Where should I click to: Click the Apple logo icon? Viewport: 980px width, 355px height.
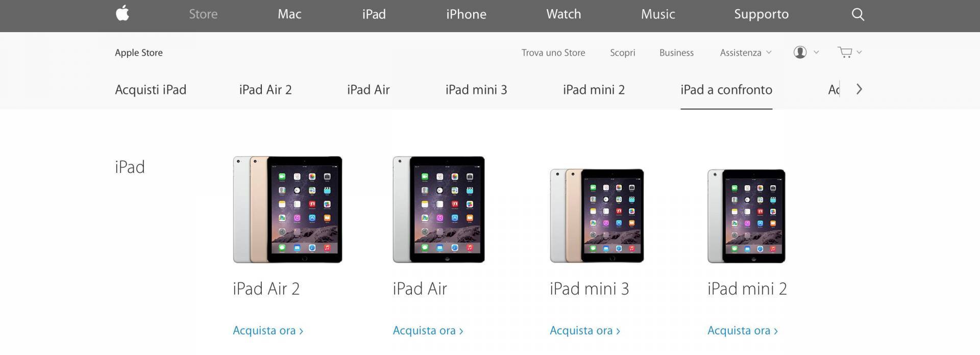click(x=122, y=13)
